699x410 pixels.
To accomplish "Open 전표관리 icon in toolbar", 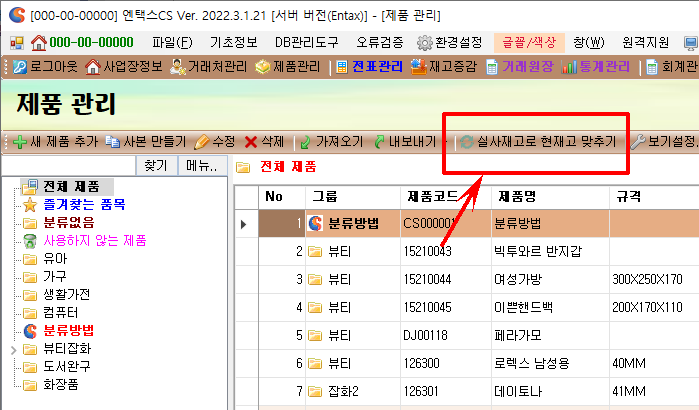I will [x=341, y=67].
